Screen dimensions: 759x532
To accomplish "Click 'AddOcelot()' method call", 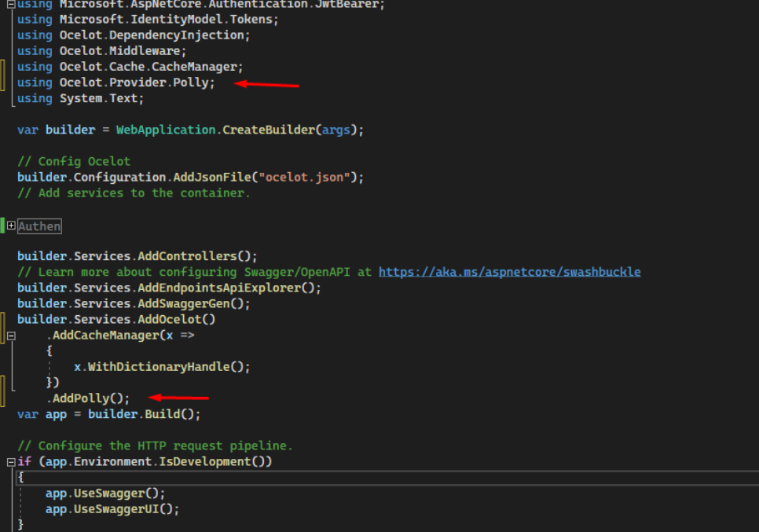I will [x=177, y=320].
